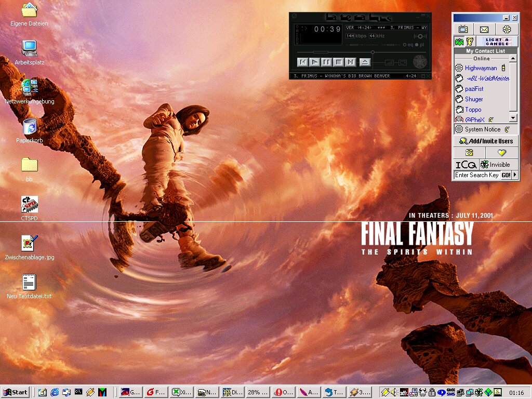
Task: Switch to the Opera taskbar button
Action: point(284,392)
